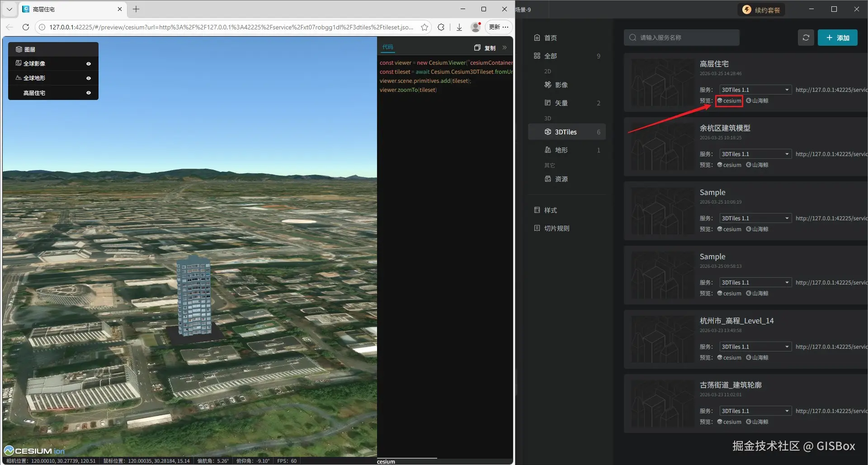
Task: Collapse the code panel with double chevron
Action: [505, 47]
